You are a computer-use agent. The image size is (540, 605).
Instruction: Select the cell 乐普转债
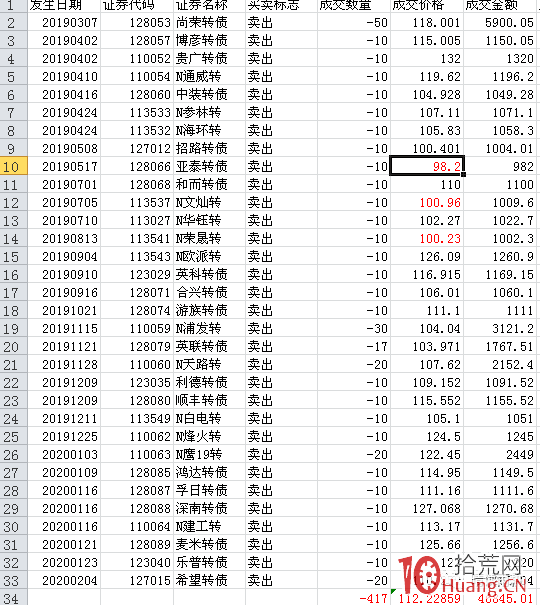tap(209, 563)
